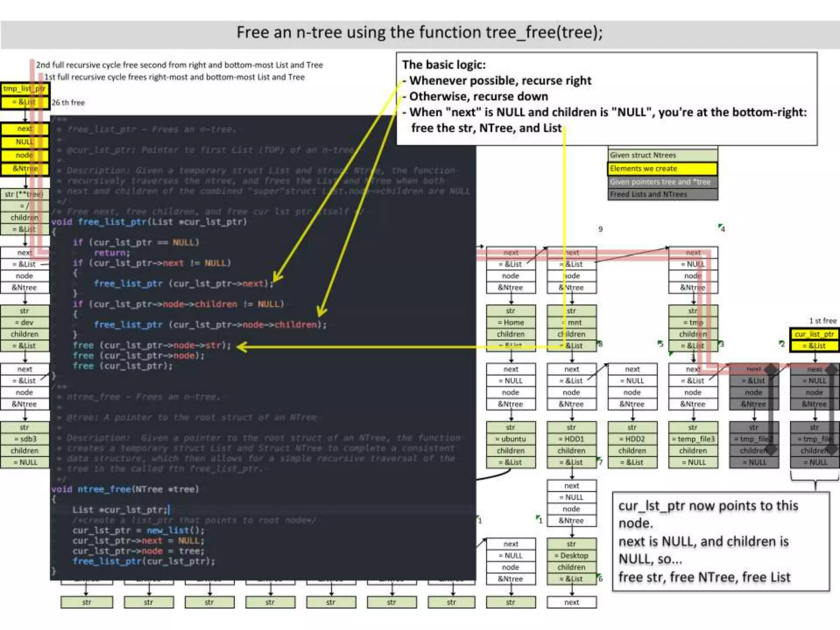Viewport: 840px width, 630px height.
Task: Select 'Given pointers tree and *tree' legend entry
Action: tap(663, 182)
